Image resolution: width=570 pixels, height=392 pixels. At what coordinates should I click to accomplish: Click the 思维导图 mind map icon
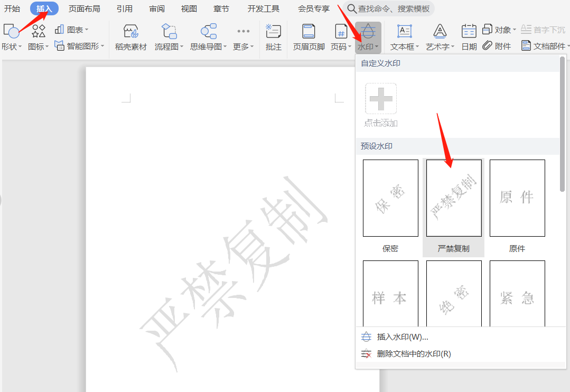tap(208, 32)
